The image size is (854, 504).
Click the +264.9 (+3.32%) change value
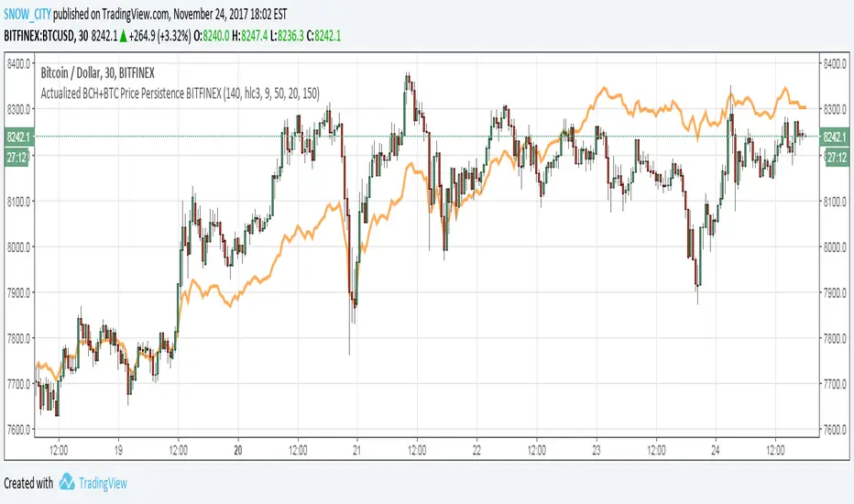159,36
